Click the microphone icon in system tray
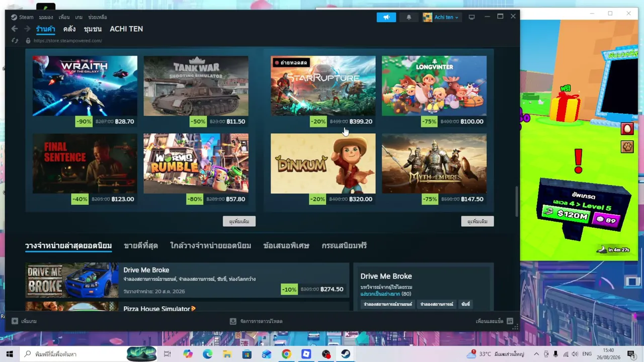This screenshot has width=644, height=362. click(555, 354)
